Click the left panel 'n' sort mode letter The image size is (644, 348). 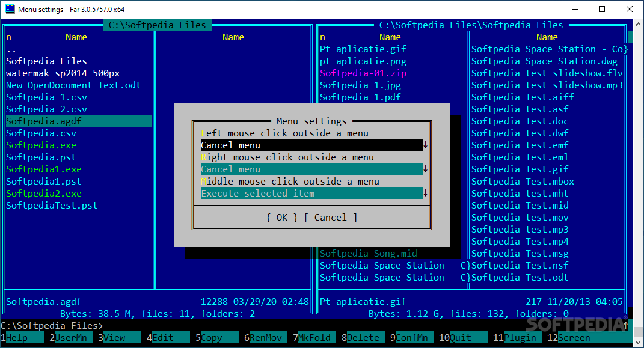(x=8, y=37)
